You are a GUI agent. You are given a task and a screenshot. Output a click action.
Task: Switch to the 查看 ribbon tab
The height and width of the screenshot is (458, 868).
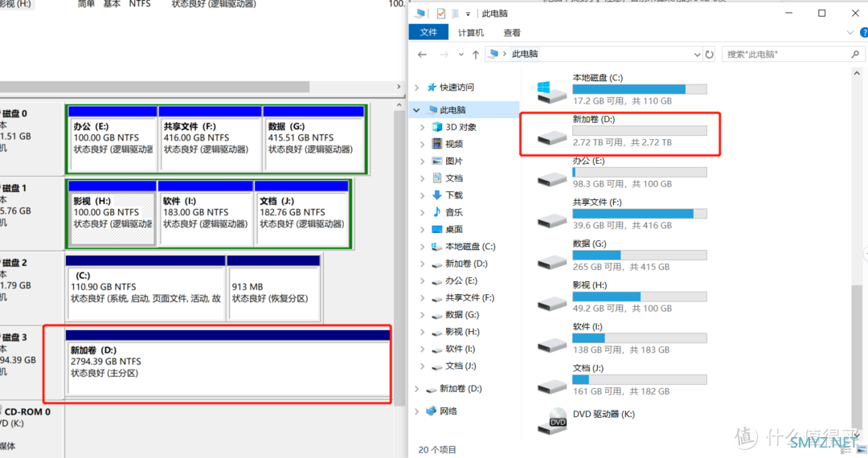point(512,33)
